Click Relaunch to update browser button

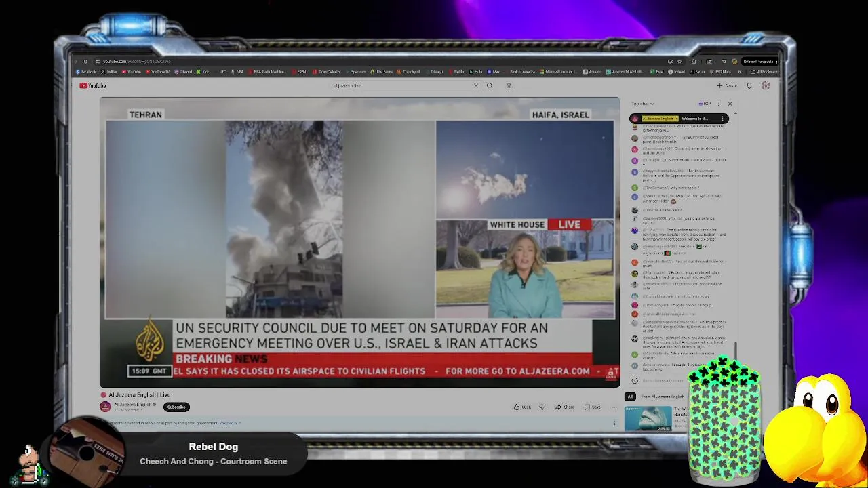coord(758,62)
